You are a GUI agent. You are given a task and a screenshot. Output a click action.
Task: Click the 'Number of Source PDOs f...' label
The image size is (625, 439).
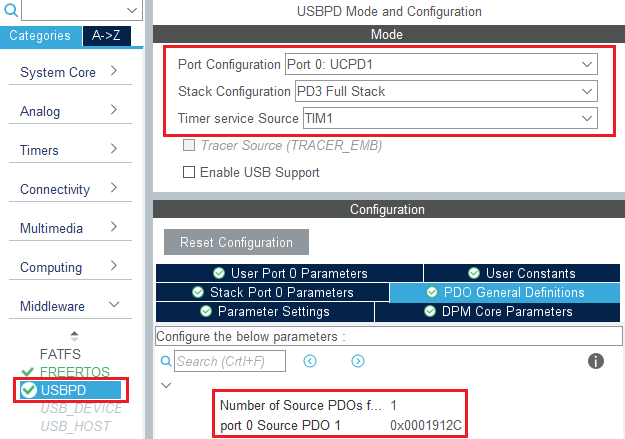(x=301, y=406)
